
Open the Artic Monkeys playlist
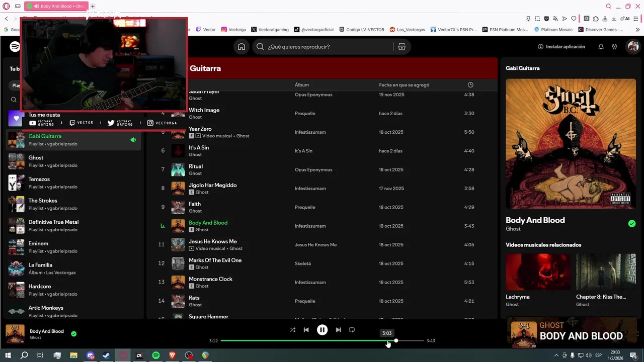point(73,312)
